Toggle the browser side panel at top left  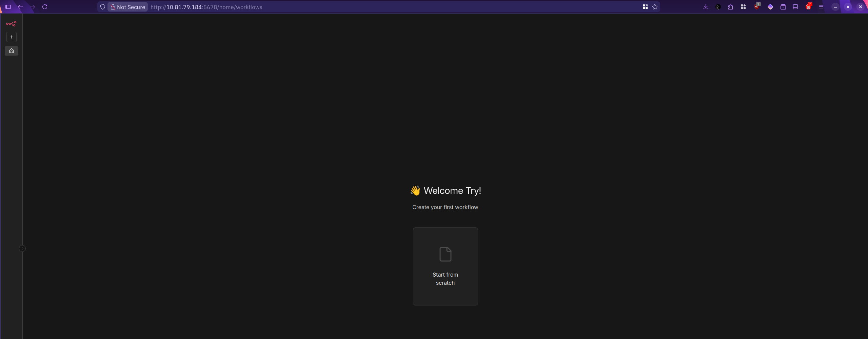[x=8, y=7]
